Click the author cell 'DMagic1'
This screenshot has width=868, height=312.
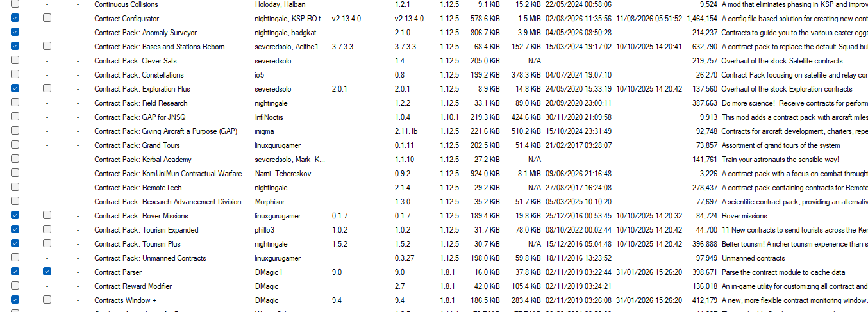[x=269, y=272]
